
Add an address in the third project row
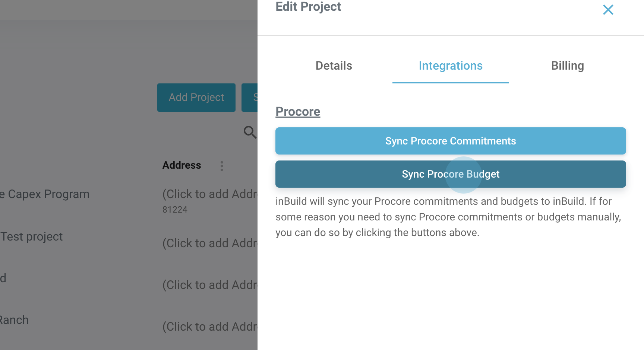pyautogui.click(x=210, y=285)
